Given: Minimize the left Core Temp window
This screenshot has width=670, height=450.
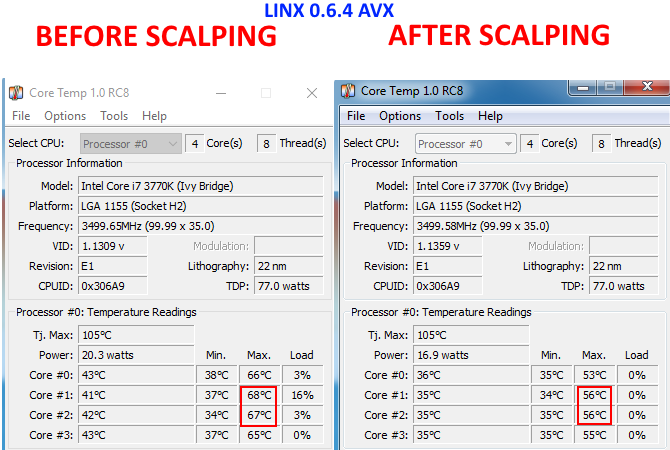Looking at the screenshot, I should click(x=221, y=93).
